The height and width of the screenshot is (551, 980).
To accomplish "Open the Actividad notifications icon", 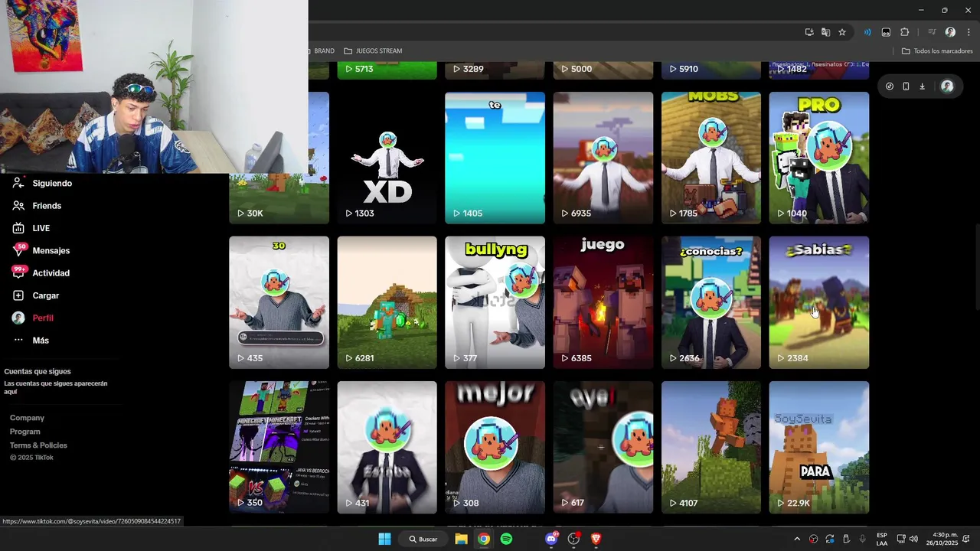I will click(x=18, y=272).
